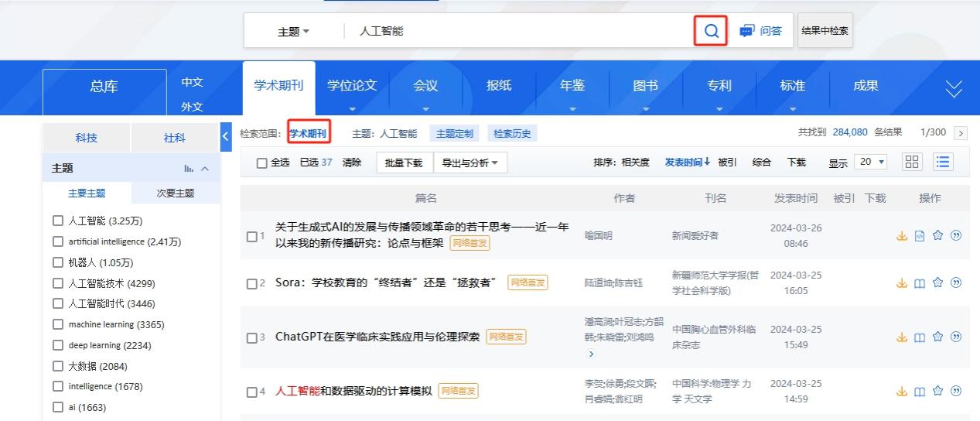Open HTML reading for first result
Image resolution: width=980 pixels, height=421 pixels.
[920, 236]
